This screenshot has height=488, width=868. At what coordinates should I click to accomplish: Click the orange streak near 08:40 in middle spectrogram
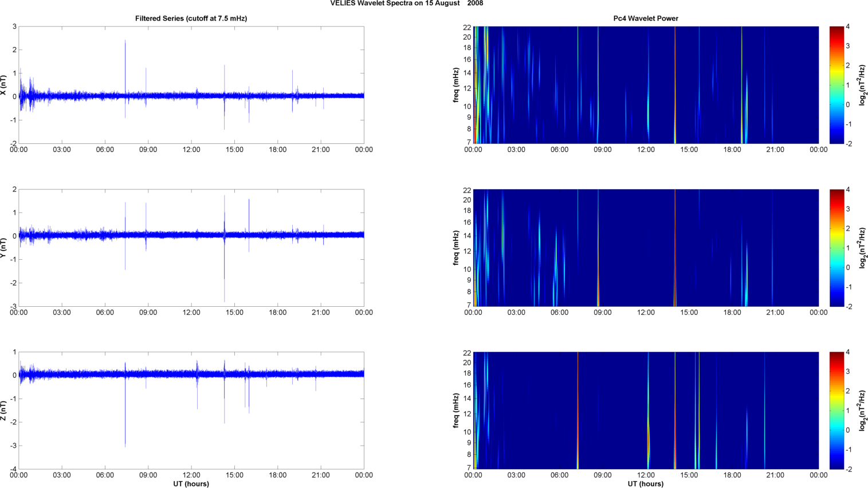598,287
